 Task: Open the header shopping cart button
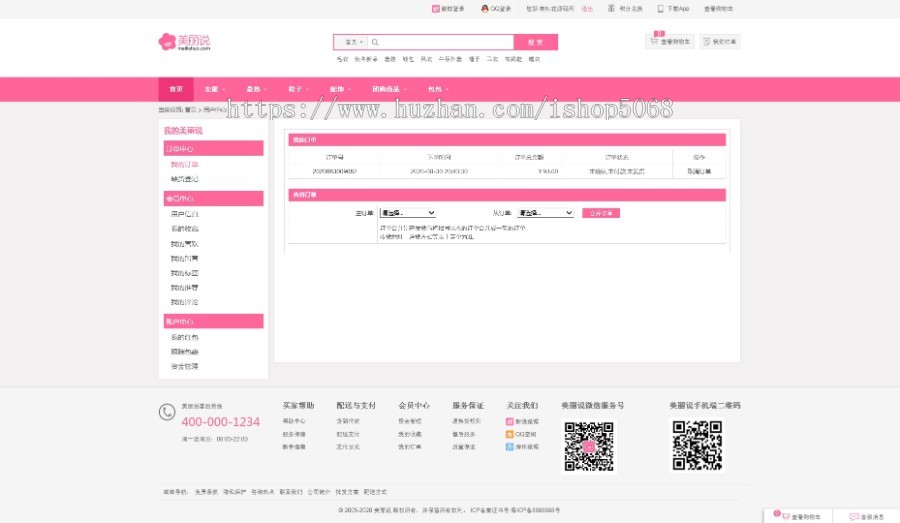tap(670, 41)
